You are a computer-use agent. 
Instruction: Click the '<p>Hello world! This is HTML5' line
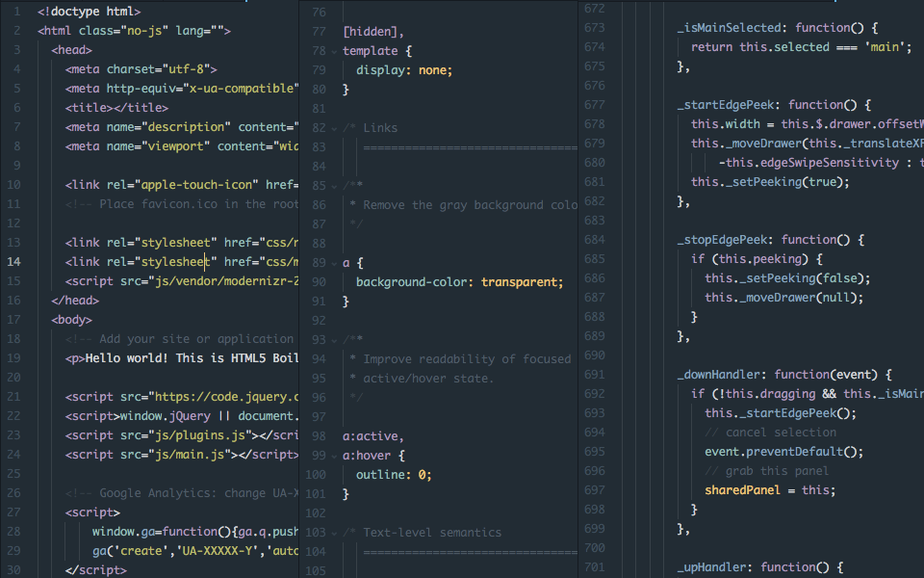(x=182, y=358)
